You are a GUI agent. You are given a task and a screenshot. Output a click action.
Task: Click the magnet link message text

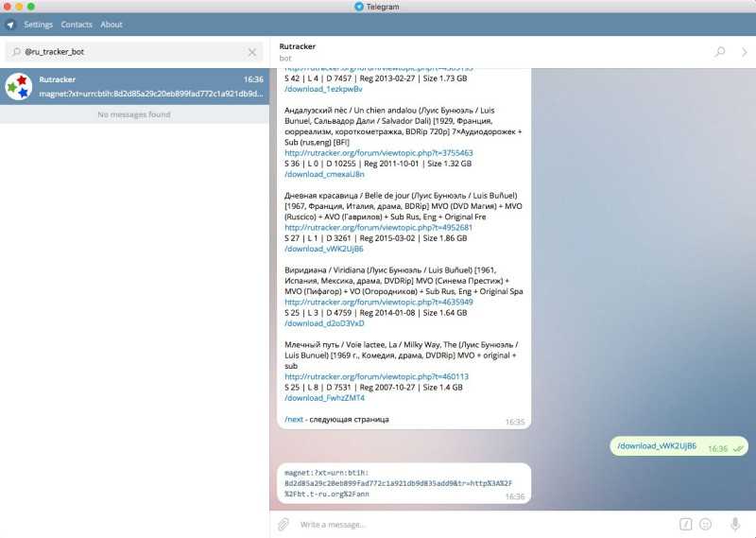pyautogui.click(x=398, y=483)
